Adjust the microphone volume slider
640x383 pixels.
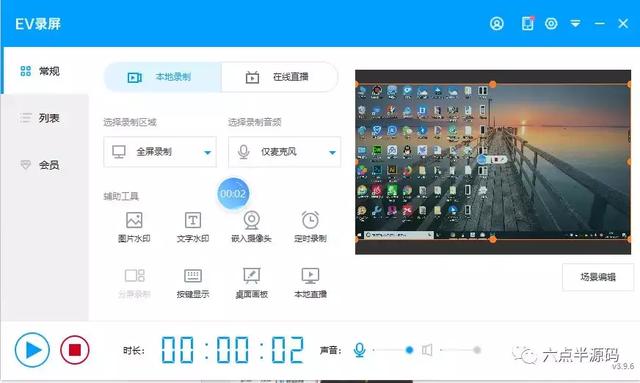(393, 350)
